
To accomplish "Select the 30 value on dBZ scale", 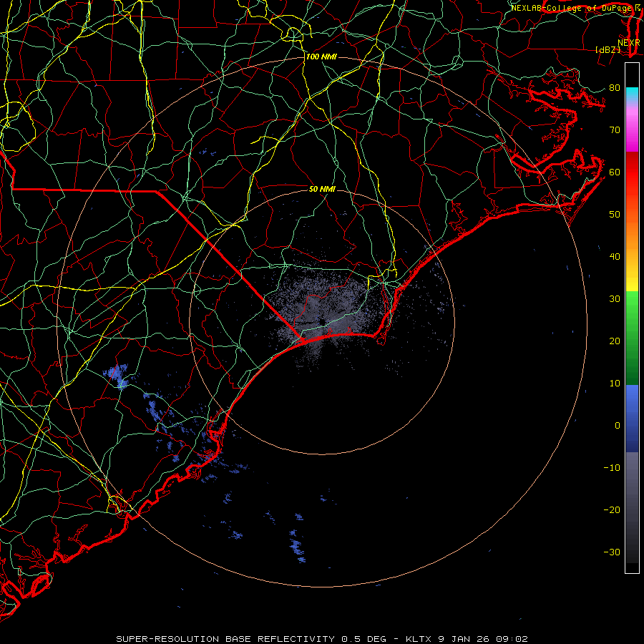I will point(615,298).
